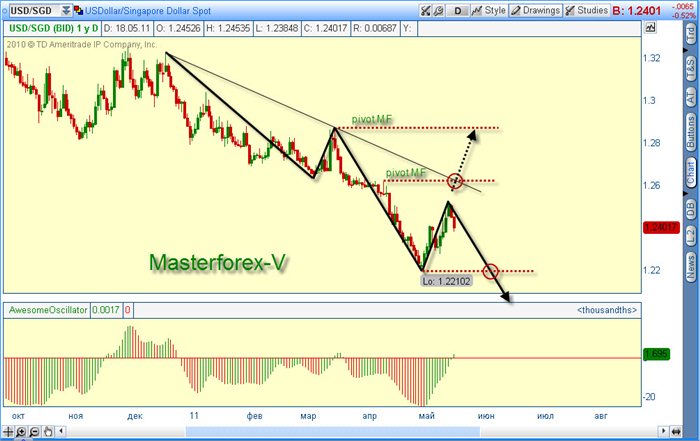This screenshot has width=700, height=441.
Task: Open the Trd side tab
Action: (x=691, y=34)
